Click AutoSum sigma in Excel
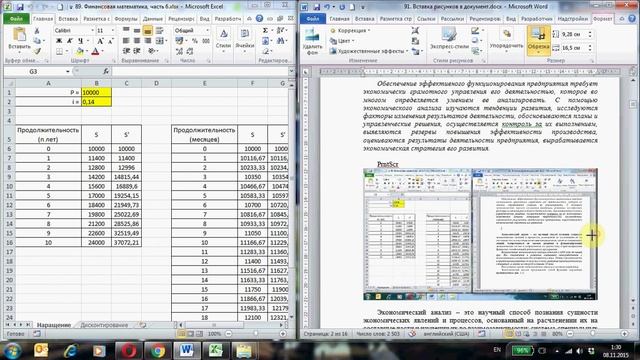The width and height of the screenshot is (640, 360). (x=265, y=31)
